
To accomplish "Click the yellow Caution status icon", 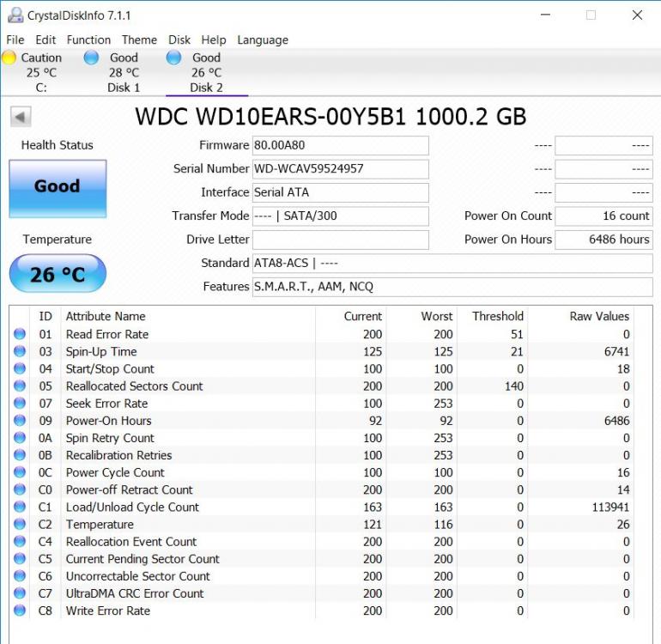I will pyautogui.click(x=9, y=58).
